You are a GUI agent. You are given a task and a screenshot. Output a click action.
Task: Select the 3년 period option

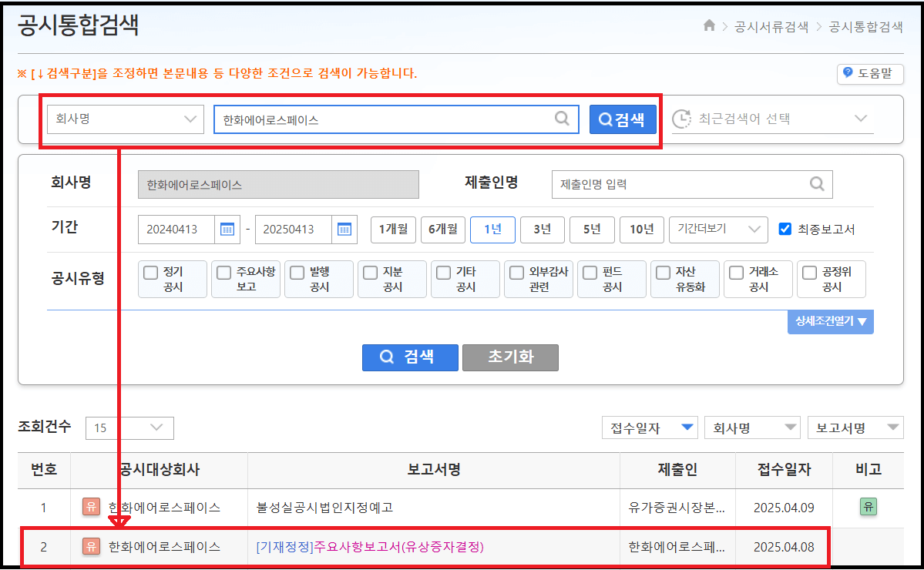pos(542,229)
